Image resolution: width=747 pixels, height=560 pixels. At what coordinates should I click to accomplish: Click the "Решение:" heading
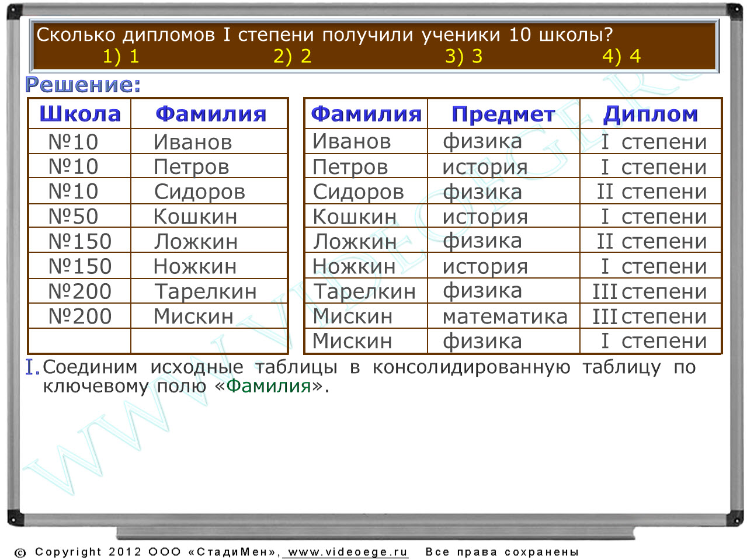(84, 85)
